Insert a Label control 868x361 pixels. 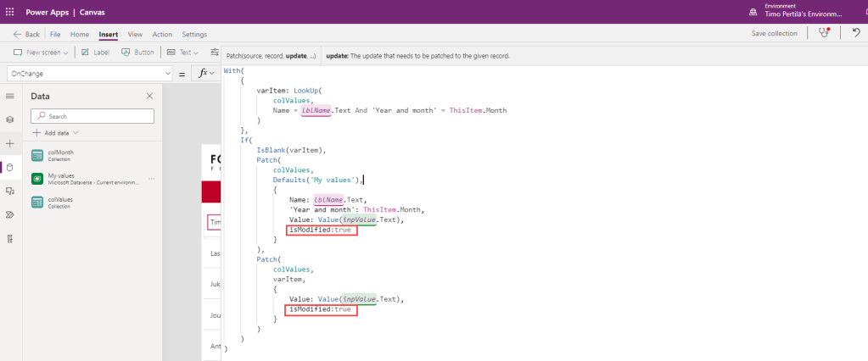[96, 53]
